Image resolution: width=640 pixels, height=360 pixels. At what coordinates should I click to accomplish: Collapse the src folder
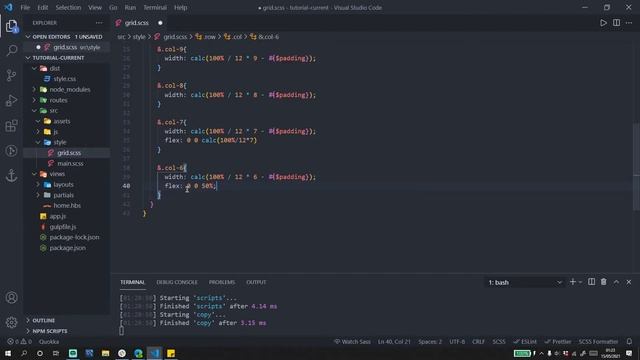[x=67, y=111]
